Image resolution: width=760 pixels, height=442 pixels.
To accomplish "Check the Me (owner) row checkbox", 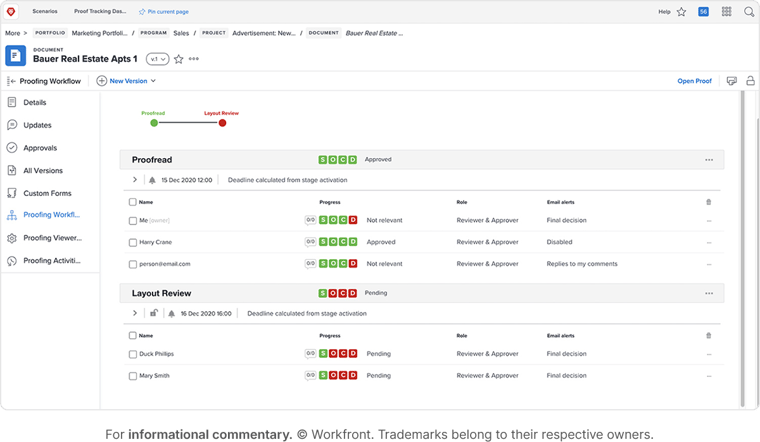I will pos(133,221).
